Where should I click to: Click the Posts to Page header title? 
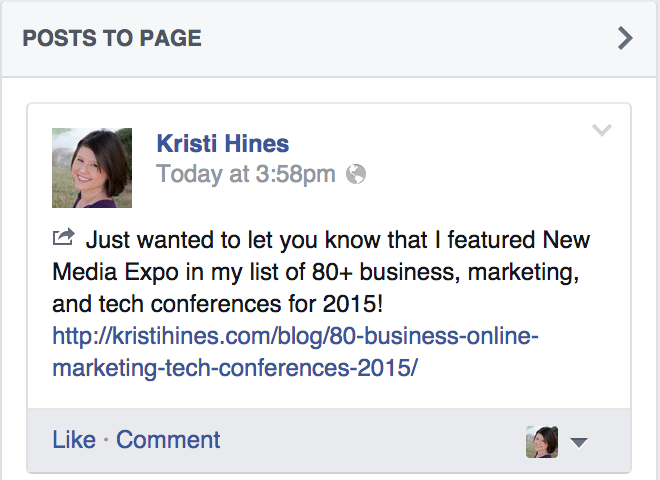pyautogui.click(x=112, y=39)
